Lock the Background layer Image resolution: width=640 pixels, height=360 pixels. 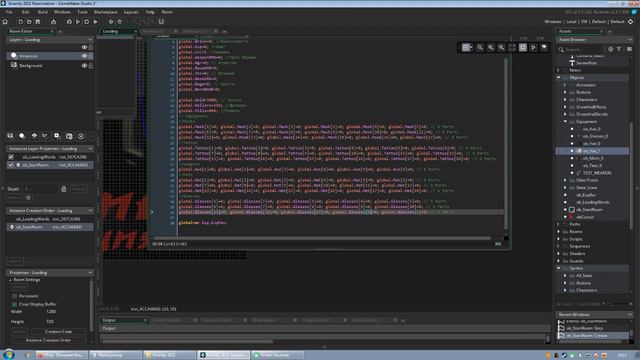coord(91,65)
